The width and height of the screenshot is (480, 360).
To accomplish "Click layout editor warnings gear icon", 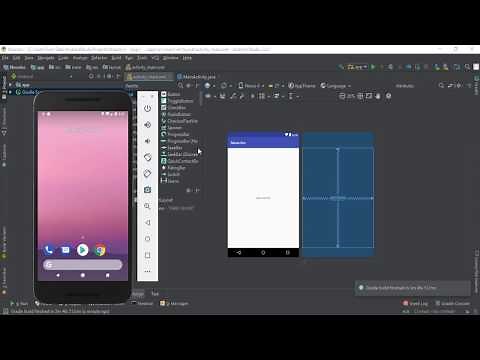I will coord(388,96).
